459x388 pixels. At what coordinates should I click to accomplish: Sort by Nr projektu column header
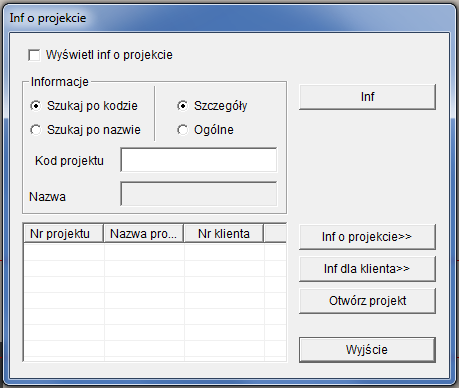coord(63,233)
